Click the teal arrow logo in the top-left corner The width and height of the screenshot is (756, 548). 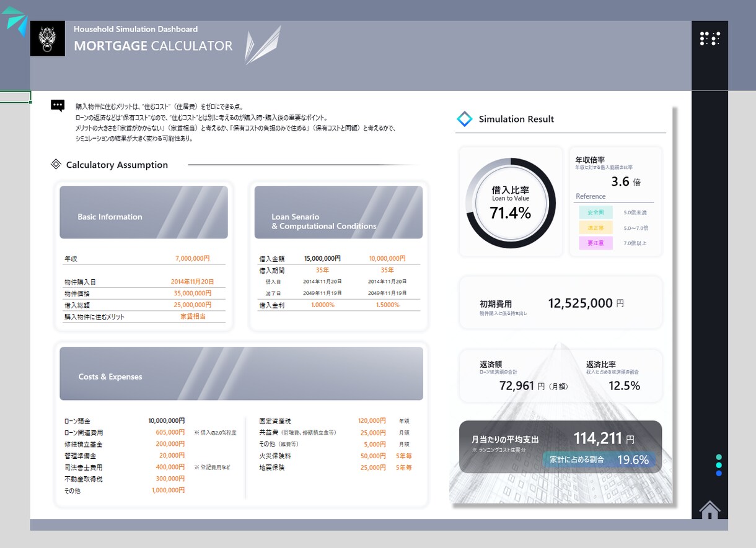click(15, 20)
